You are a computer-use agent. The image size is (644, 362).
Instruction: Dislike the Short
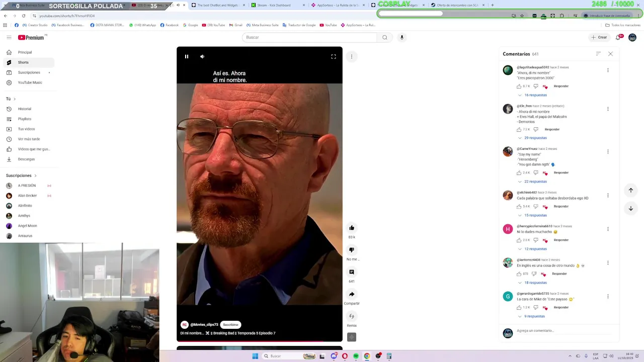[x=352, y=250]
